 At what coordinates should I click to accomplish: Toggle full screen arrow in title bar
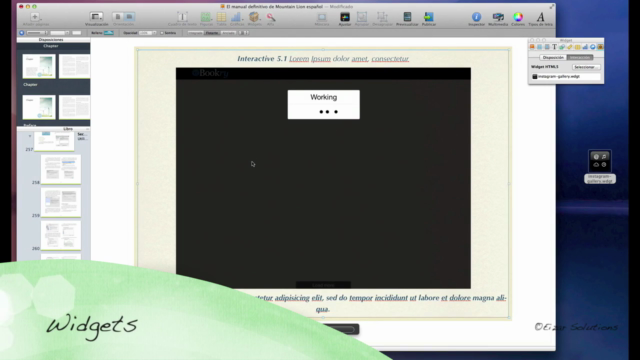(x=551, y=7)
